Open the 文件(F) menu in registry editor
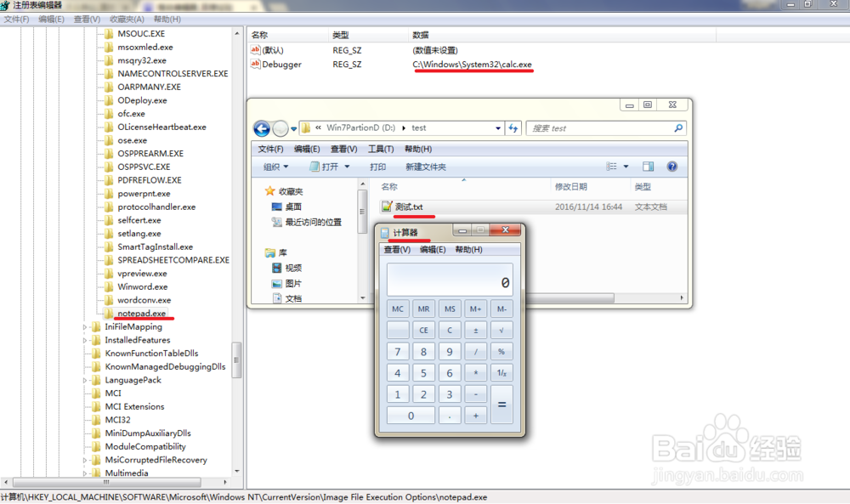 [16, 19]
